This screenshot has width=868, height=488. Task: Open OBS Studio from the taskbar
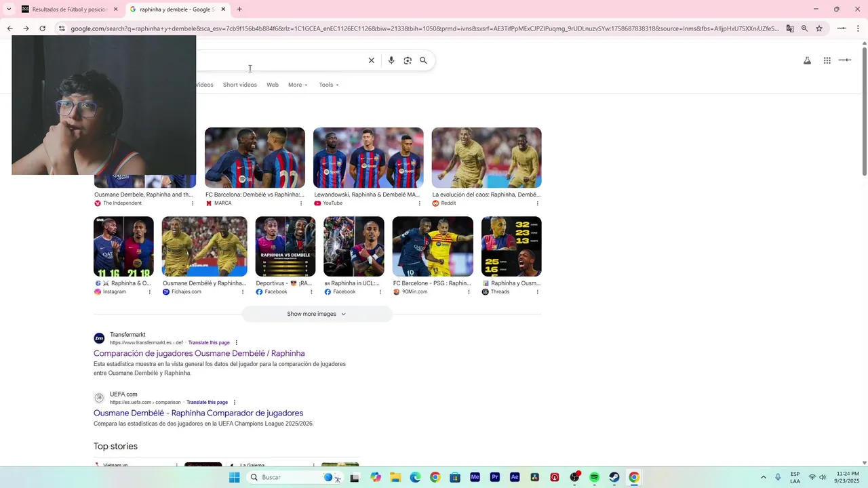pyautogui.click(x=574, y=477)
